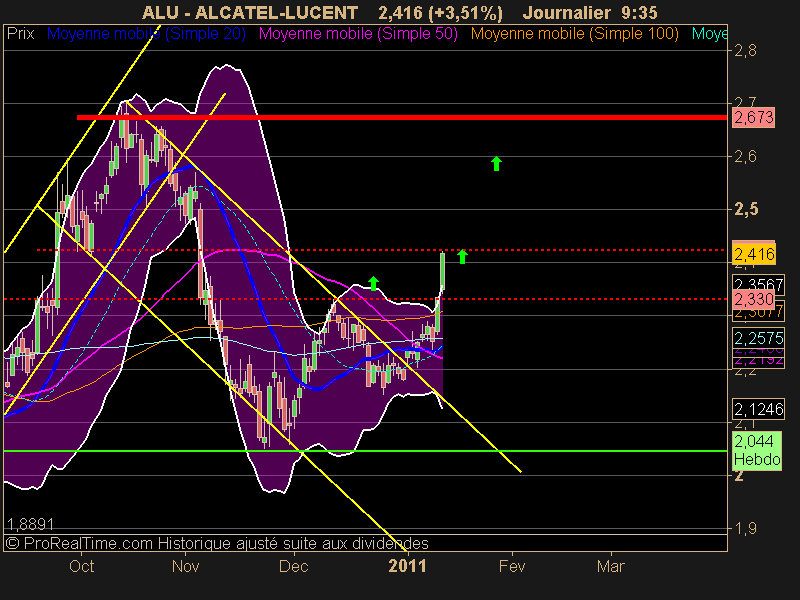Click the latest tall green candlestick

442,271
